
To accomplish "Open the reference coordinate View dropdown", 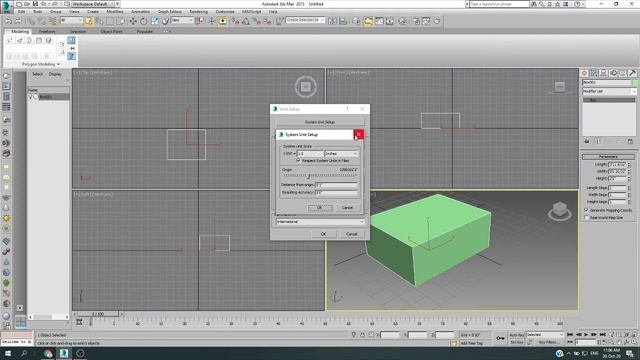I will pos(182,20).
